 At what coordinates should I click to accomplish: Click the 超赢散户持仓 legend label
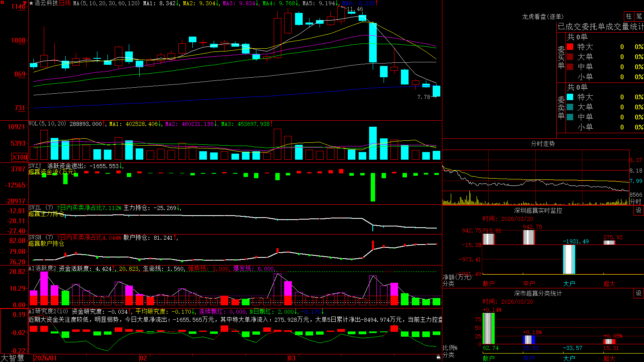click(x=46, y=244)
